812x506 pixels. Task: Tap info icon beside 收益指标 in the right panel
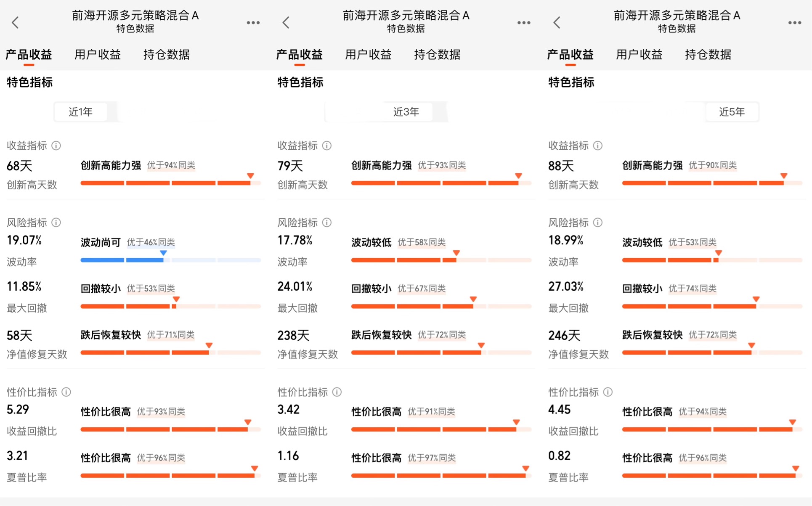(x=598, y=146)
